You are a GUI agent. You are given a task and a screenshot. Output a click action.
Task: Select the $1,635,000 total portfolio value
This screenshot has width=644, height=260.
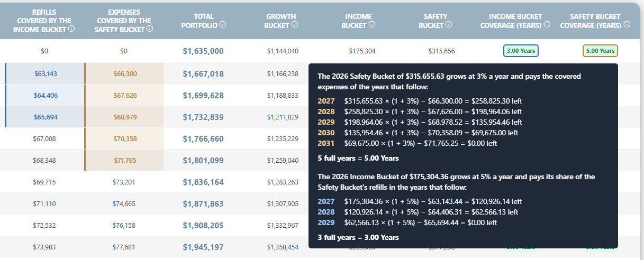203,51
